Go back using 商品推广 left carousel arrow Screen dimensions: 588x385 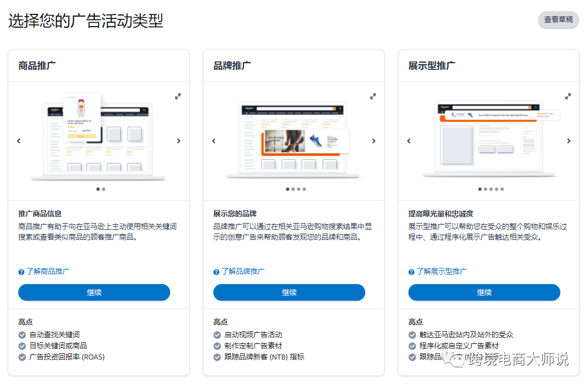coord(19,140)
